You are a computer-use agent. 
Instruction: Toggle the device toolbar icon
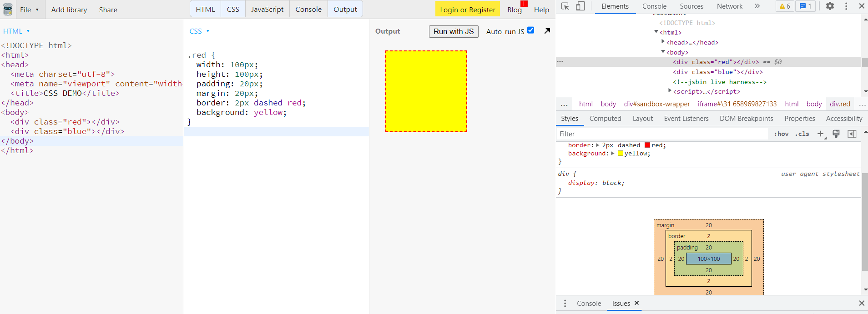[x=580, y=6]
